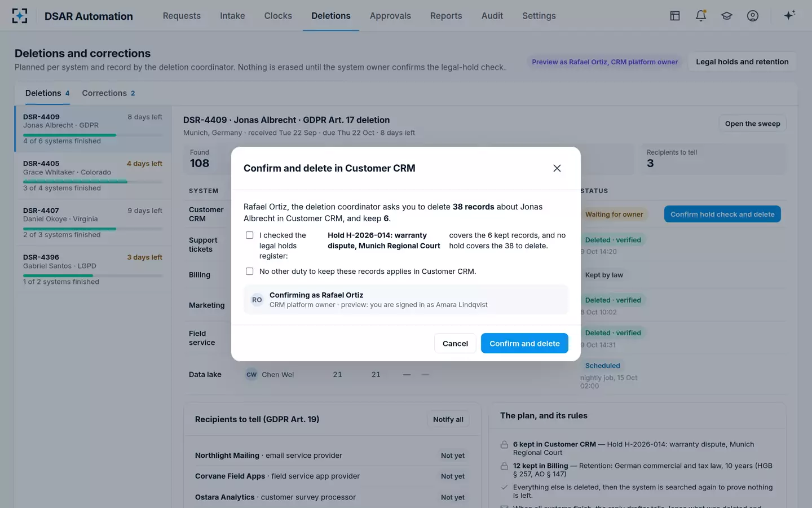
Task: Open the notifications bell
Action: [x=701, y=16]
